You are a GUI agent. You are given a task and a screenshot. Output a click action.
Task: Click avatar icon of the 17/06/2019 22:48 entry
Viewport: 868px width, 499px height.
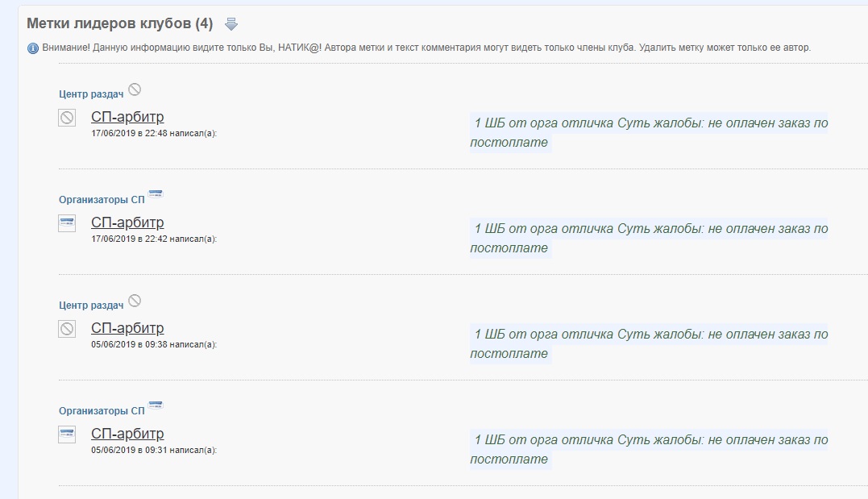pos(67,118)
